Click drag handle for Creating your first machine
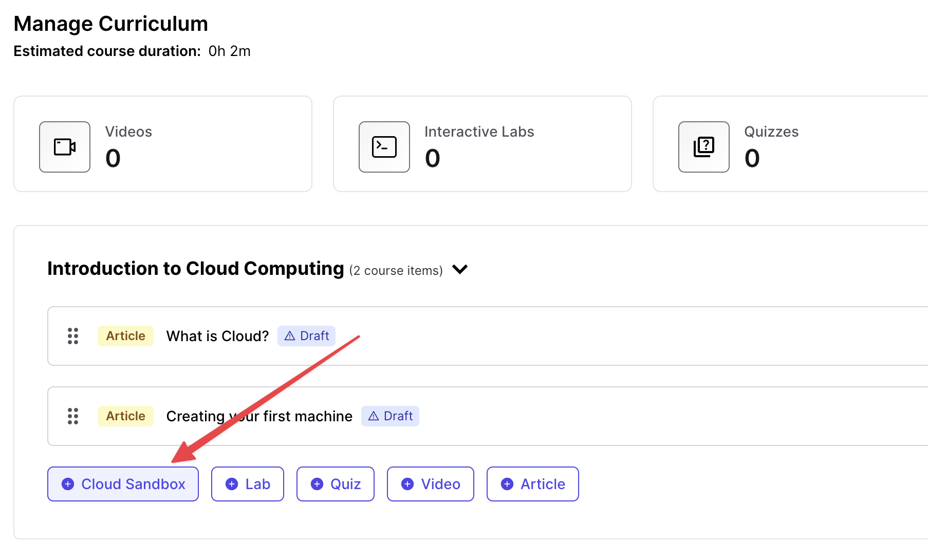928x560 pixels. tap(73, 416)
